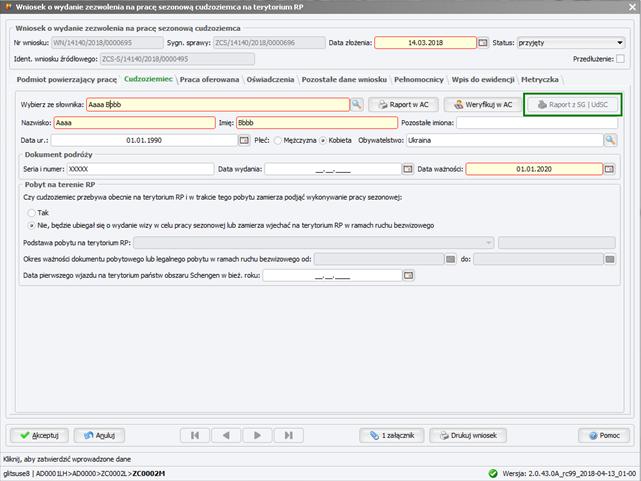Expand Podstawa pobytu na terytorium RP dropdown
The height and width of the screenshot is (481, 641).
[x=314, y=243]
